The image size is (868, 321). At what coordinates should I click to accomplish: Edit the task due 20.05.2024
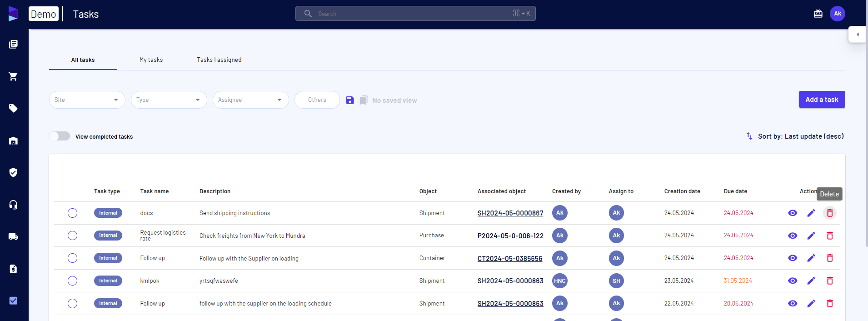point(811,303)
